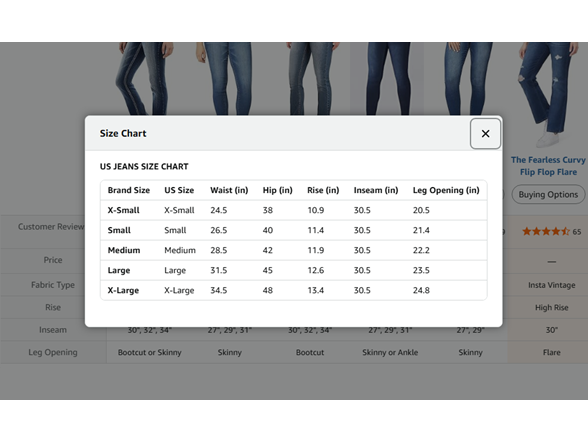The width and height of the screenshot is (588, 441).
Task: Open the third bootcut jeans product image
Action: coord(311,78)
